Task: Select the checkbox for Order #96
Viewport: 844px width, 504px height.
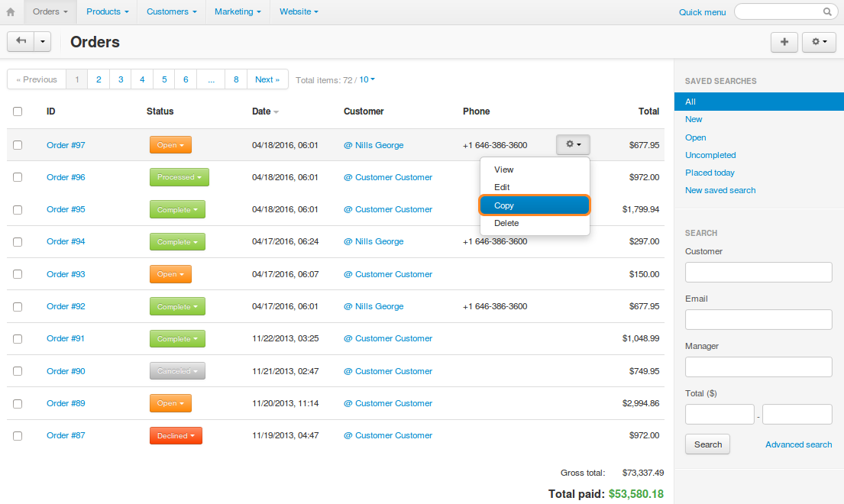Action: 18,177
